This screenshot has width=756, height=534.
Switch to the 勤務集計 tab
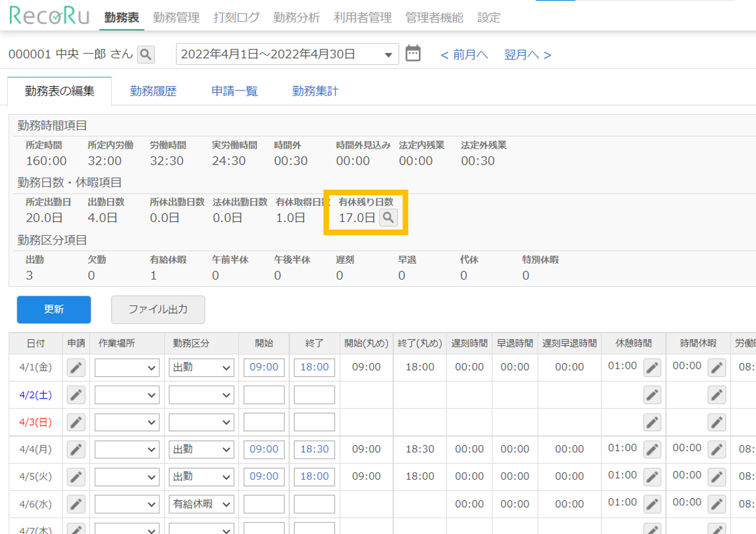(315, 91)
